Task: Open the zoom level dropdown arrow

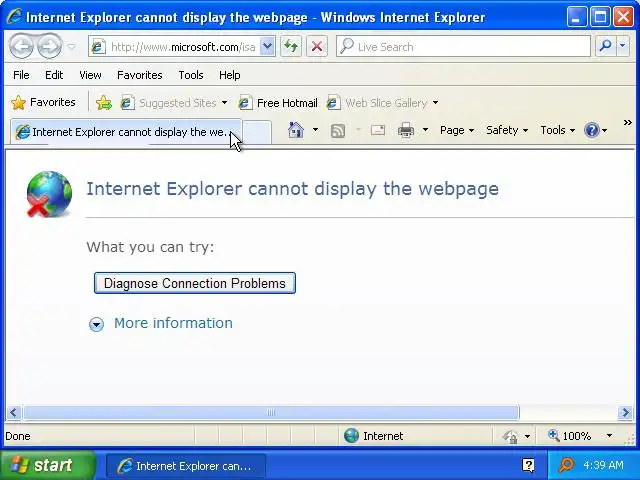Action: point(609,436)
